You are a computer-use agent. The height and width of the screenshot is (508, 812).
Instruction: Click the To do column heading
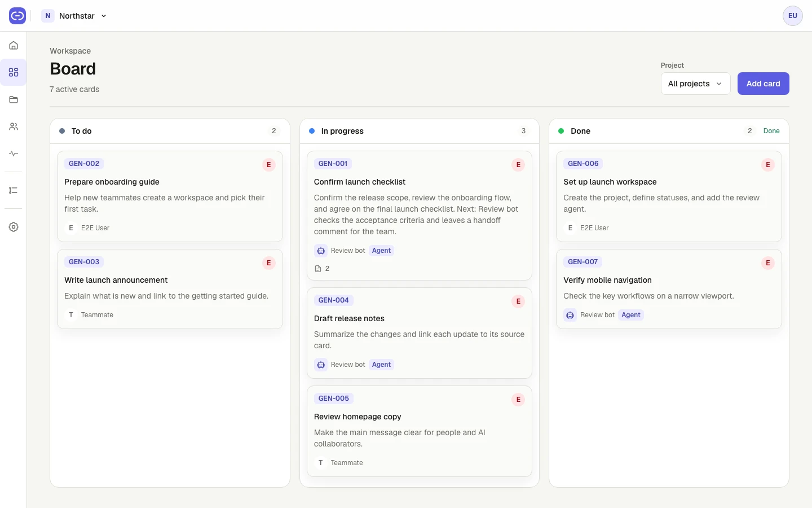click(x=82, y=131)
